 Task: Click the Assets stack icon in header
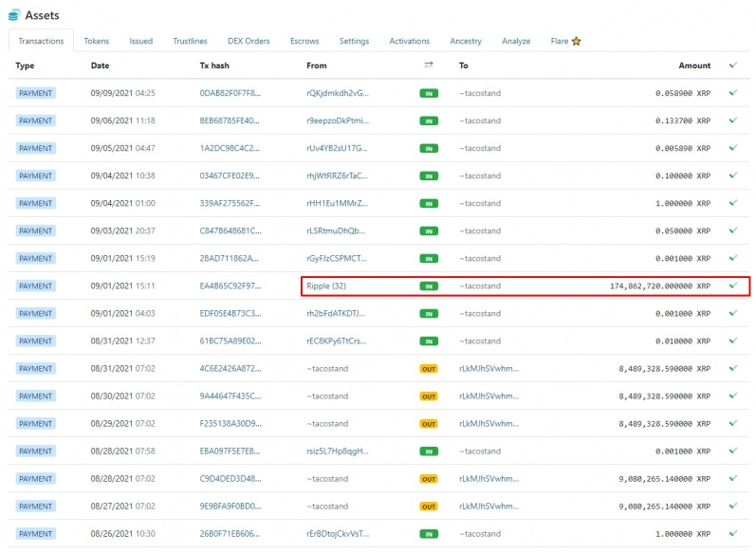[x=13, y=15]
